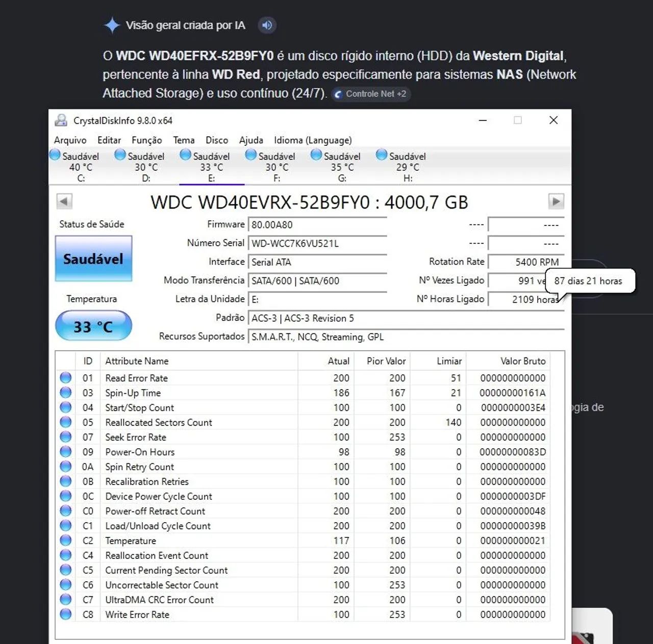
Task: Go to next disk with right arrow
Action: [x=556, y=201]
